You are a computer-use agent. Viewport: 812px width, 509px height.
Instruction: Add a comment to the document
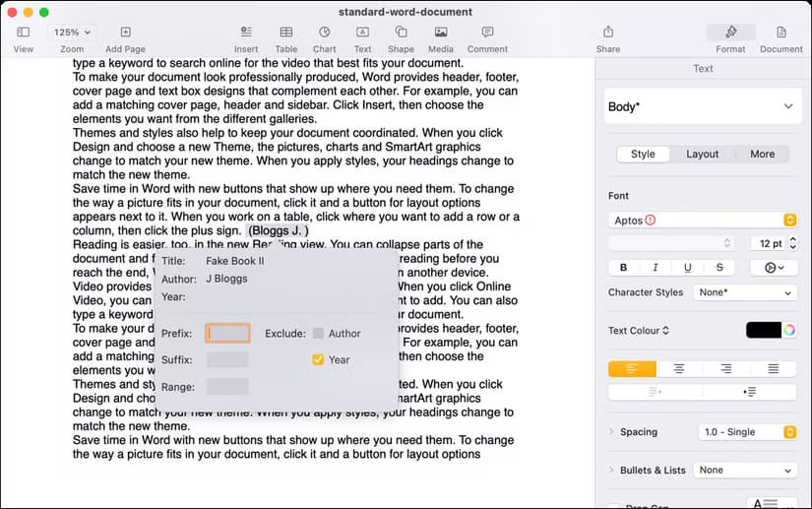click(x=487, y=38)
